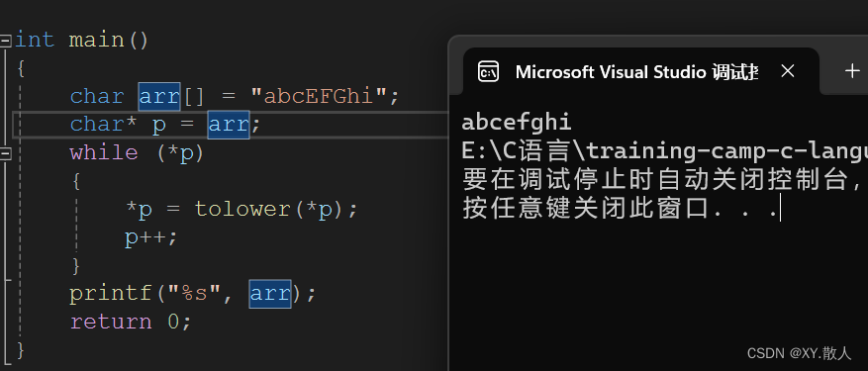Click the E:\C语言 path output line
This screenshot has width=868, height=371.
[x=664, y=150]
